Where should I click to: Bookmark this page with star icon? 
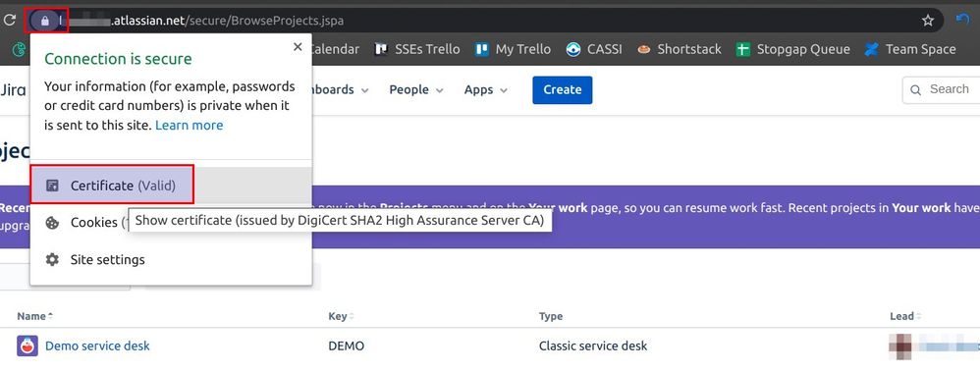(928, 21)
